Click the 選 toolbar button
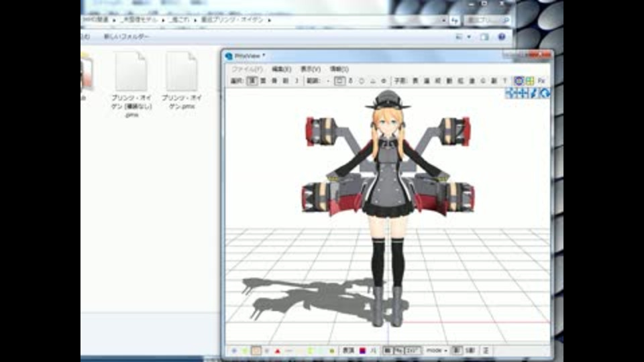Image resolution: width=644 pixels, height=362 pixels. 427,81
